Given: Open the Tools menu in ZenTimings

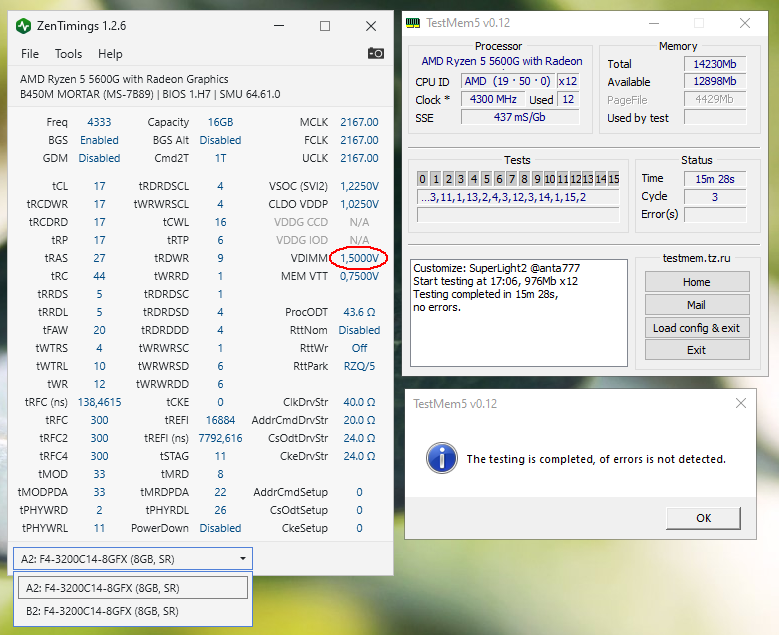Looking at the screenshot, I should coord(69,54).
